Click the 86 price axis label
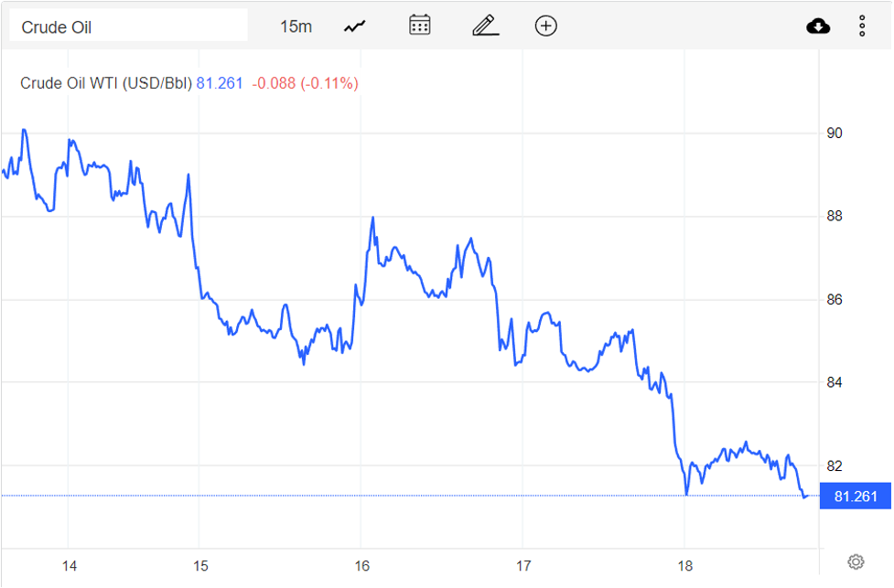 [834, 299]
